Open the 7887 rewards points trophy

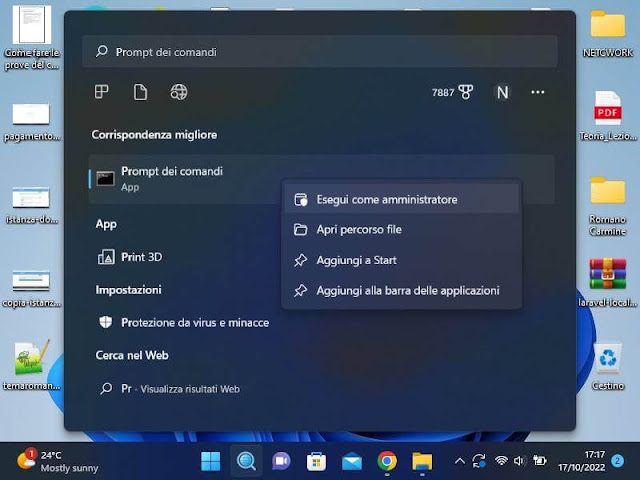[453, 92]
